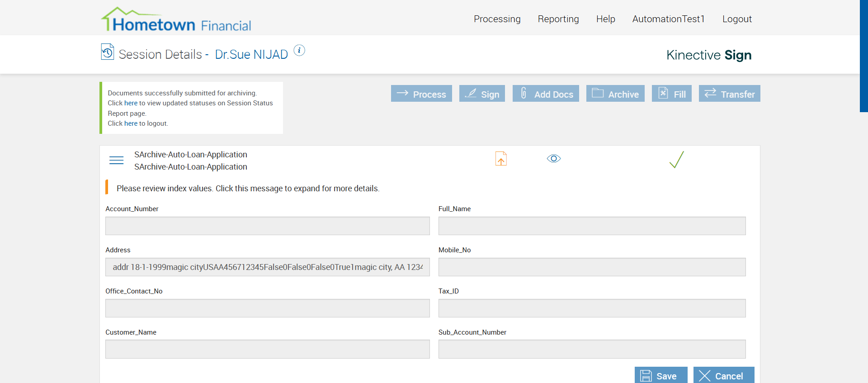Click the Account_Number input field
Screen dimensions: 868x383
[267, 226]
